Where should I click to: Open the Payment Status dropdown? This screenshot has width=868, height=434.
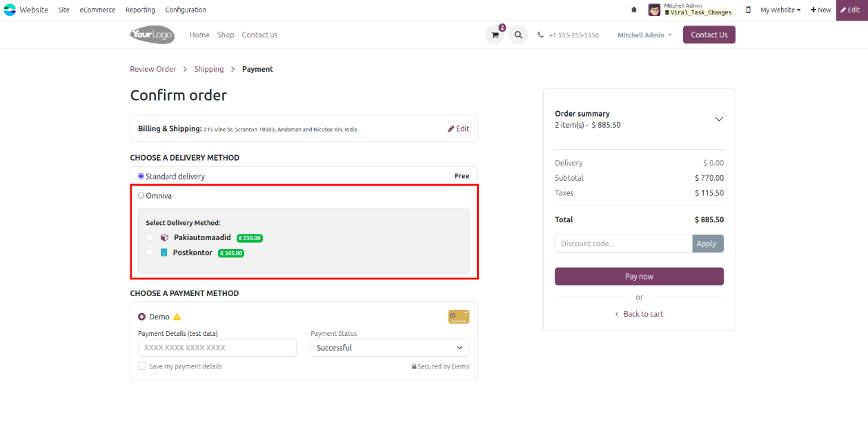(390, 348)
